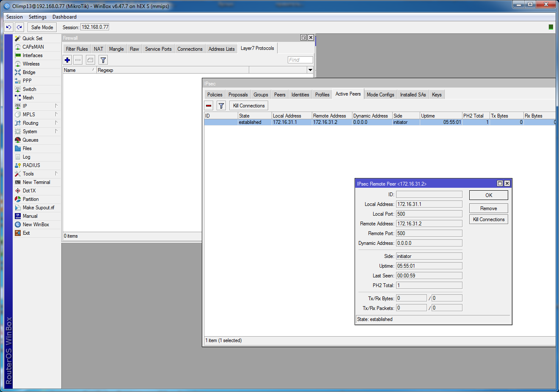Switch to the Filter Rules tab
Screen dimensions: 559x392
click(x=77, y=49)
